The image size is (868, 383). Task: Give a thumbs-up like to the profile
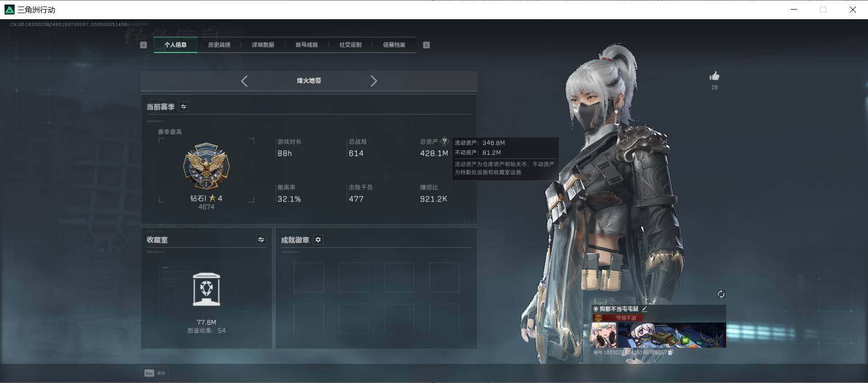pos(715,76)
